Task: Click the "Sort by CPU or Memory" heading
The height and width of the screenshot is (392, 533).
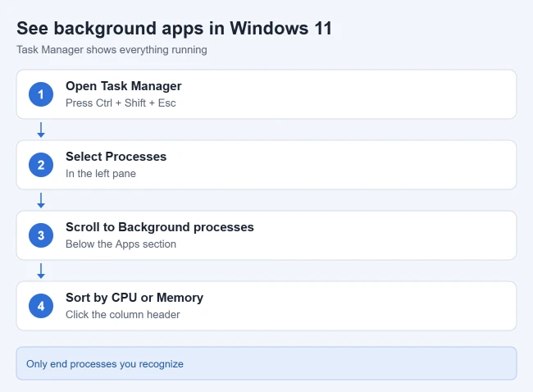Action: click(134, 298)
